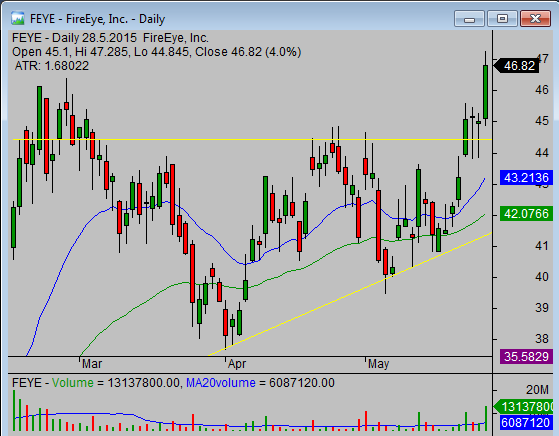The width and height of the screenshot is (559, 436).
Task: Click the green Volume label in the lower pane
Action: pyautogui.click(x=73, y=383)
